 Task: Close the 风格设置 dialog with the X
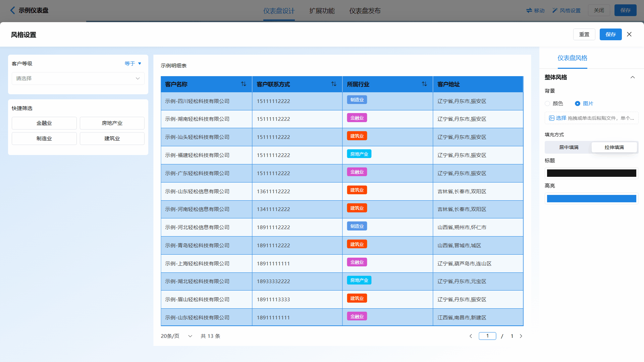coord(629,34)
